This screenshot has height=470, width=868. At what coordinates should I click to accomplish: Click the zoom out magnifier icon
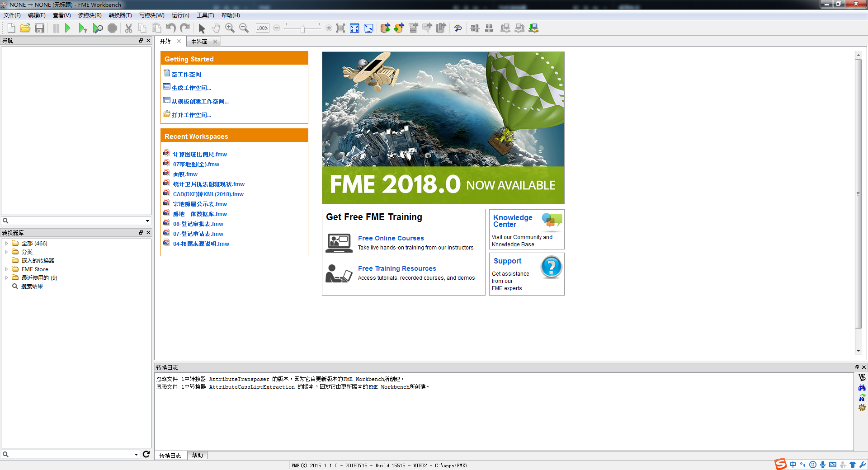pos(244,28)
